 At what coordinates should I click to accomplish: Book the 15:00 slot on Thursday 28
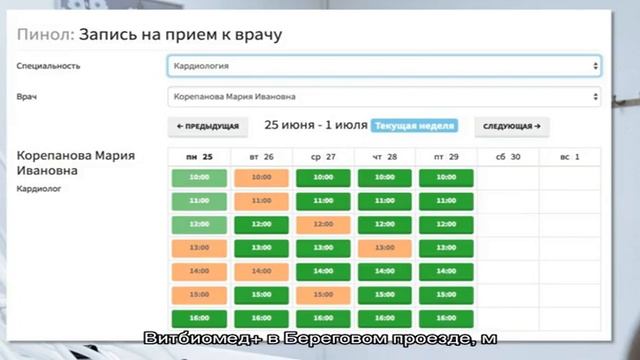[x=385, y=295]
